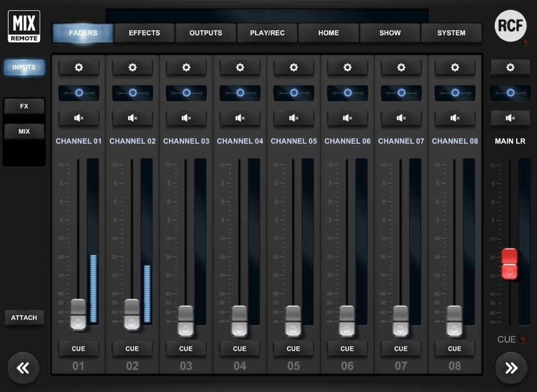Open Channel 01 settings gear
Viewport: 537px width, 392px height.
78,68
